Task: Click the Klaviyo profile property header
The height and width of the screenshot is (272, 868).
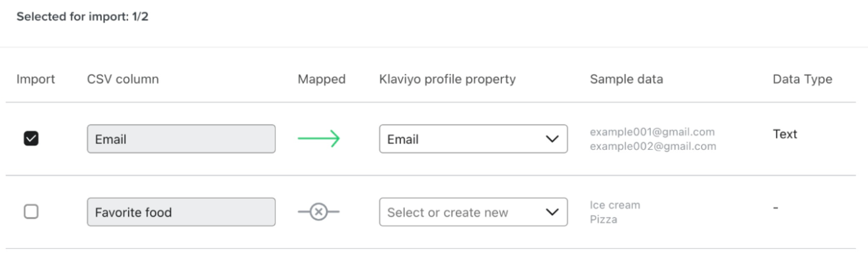Action: 447,79
